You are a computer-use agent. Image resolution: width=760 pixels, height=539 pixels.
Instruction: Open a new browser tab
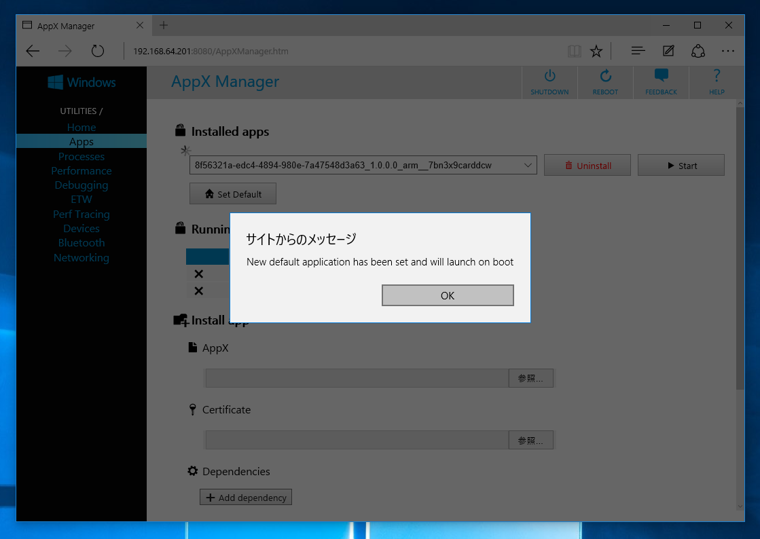click(x=163, y=25)
